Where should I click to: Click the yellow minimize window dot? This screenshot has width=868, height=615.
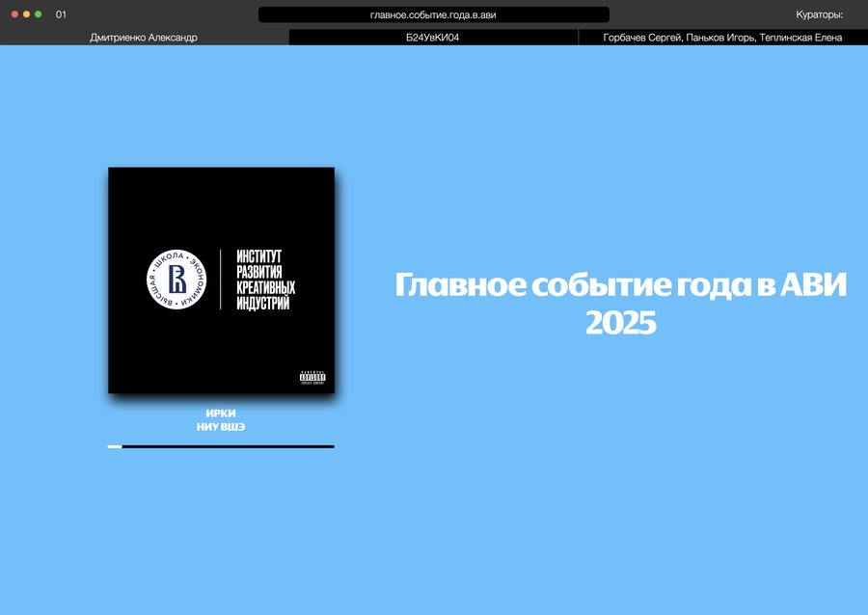27,14
